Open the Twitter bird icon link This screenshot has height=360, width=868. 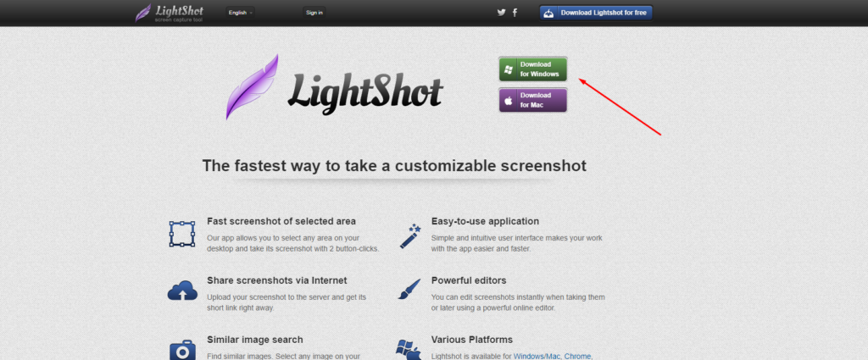(x=502, y=13)
